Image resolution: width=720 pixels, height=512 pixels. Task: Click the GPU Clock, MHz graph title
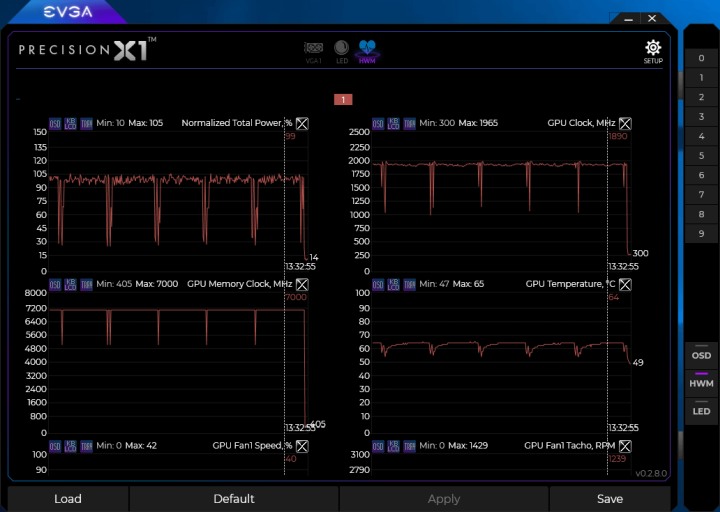[581, 123]
